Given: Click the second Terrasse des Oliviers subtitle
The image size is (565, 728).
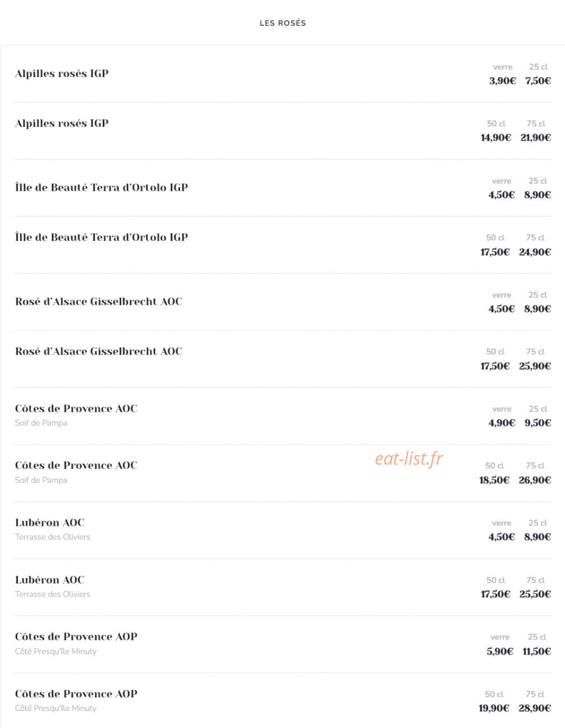Looking at the screenshot, I should click(53, 594).
